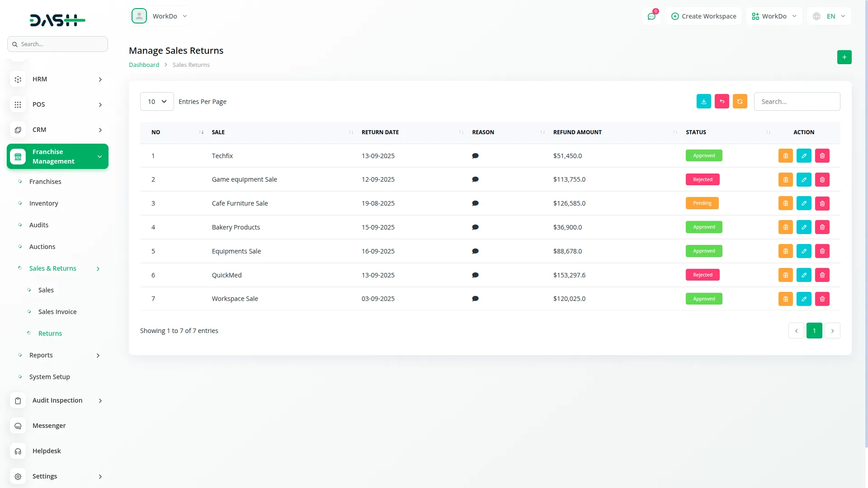Delete the Cafe Furniture Sale return

tap(822, 203)
